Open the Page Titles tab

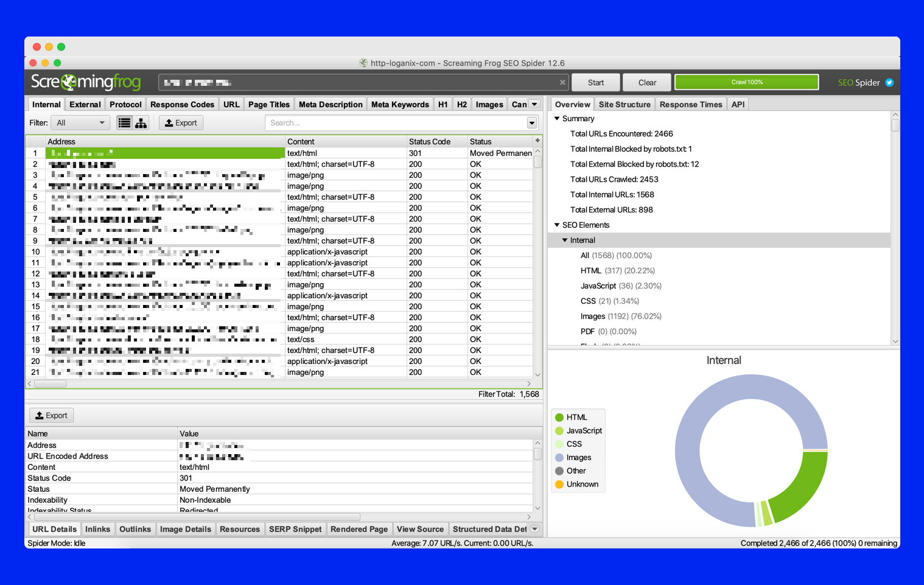pos(269,105)
